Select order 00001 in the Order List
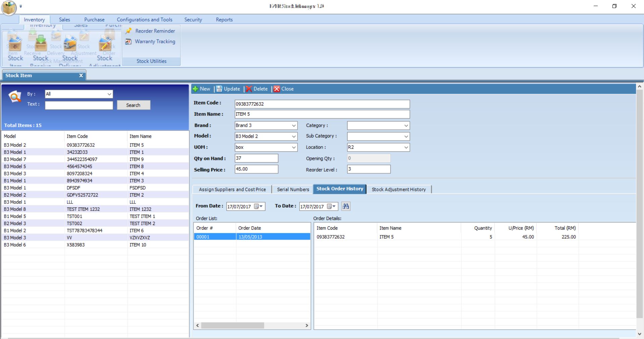 [x=252, y=237]
